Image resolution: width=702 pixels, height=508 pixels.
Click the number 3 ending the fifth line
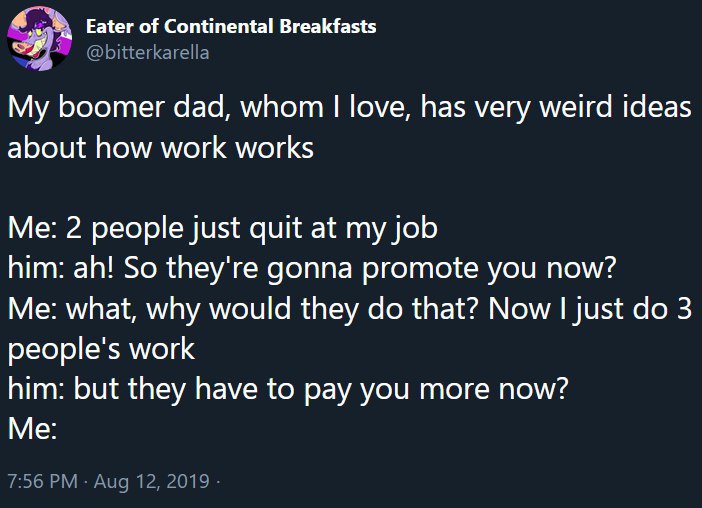point(684,308)
